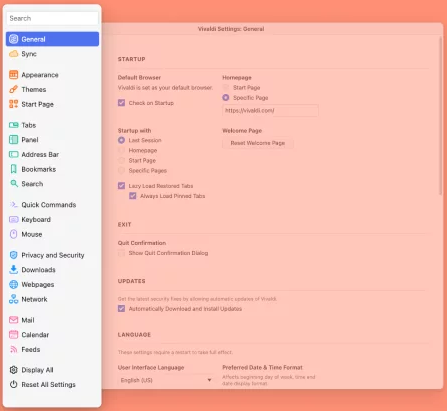This screenshot has height=411, width=447.
Task: Click the Calendar icon
Action: (x=14, y=334)
